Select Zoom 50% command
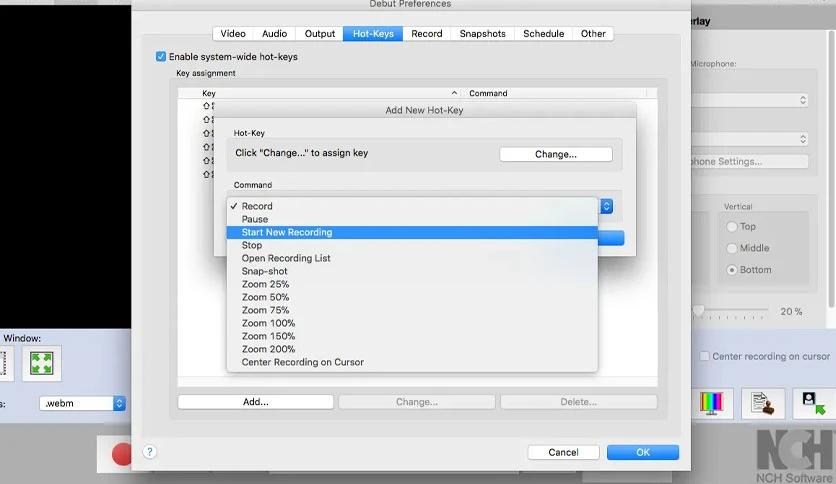The height and width of the screenshot is (484, 836). click(412, 297)
